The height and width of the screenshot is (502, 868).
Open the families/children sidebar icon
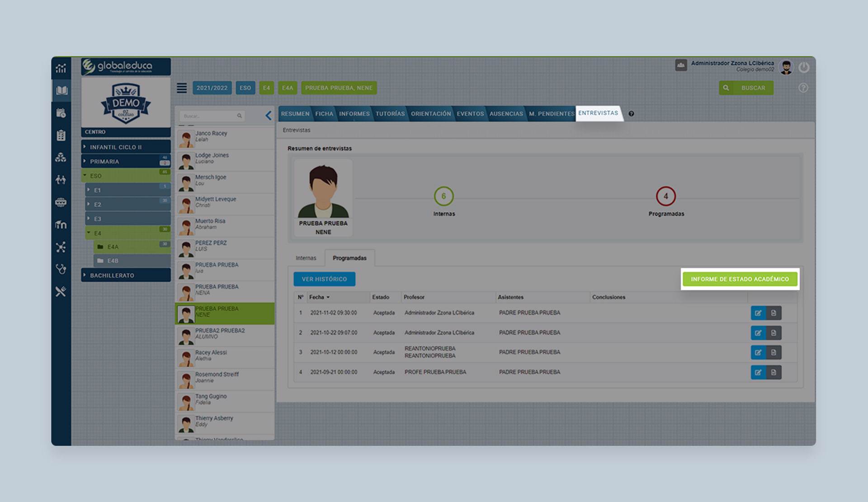tap(61, 180)
